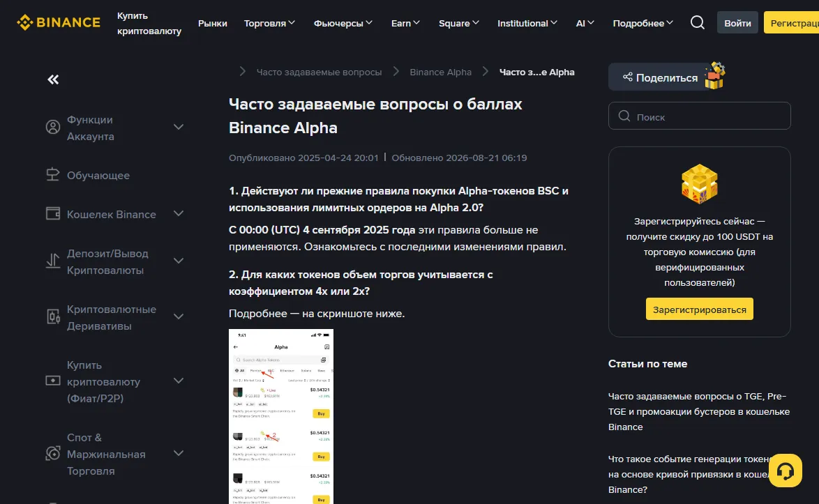Open the search magnifier in header

pos(698,22)
